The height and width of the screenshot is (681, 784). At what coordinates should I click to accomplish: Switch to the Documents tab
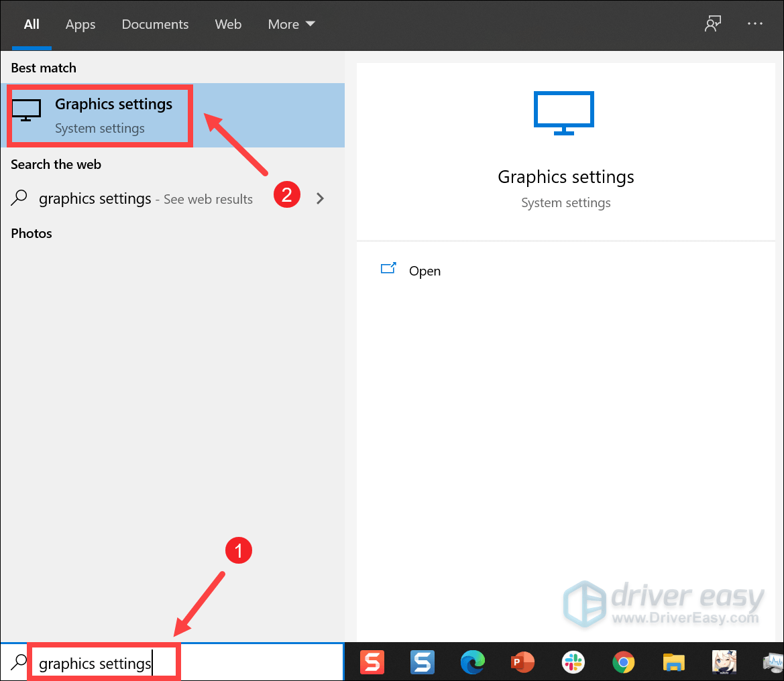pos(155,24)
